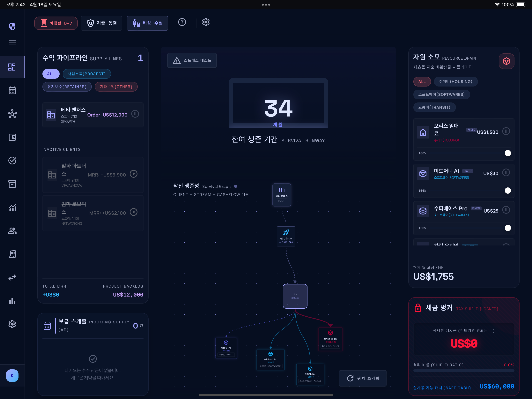This screenshot has height=399, width=532.
Task: Open the top toolbar settings gear
Action: point(206,22)
